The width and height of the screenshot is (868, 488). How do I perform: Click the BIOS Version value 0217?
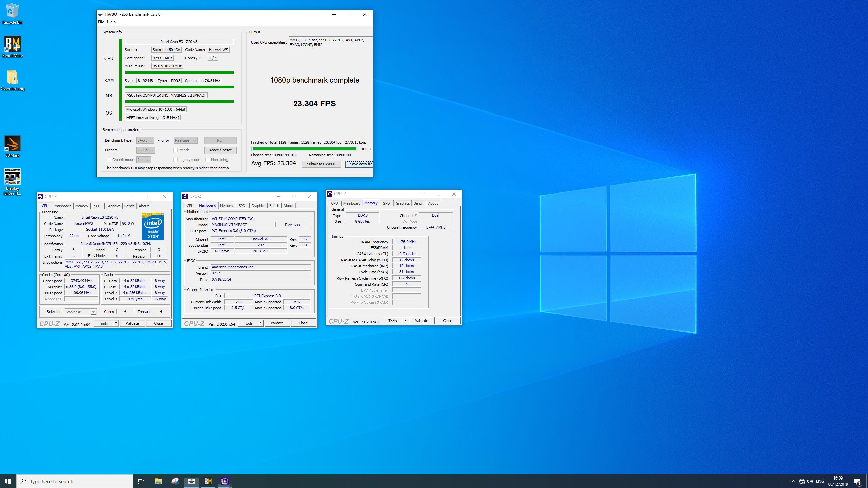tap(260, 273)
